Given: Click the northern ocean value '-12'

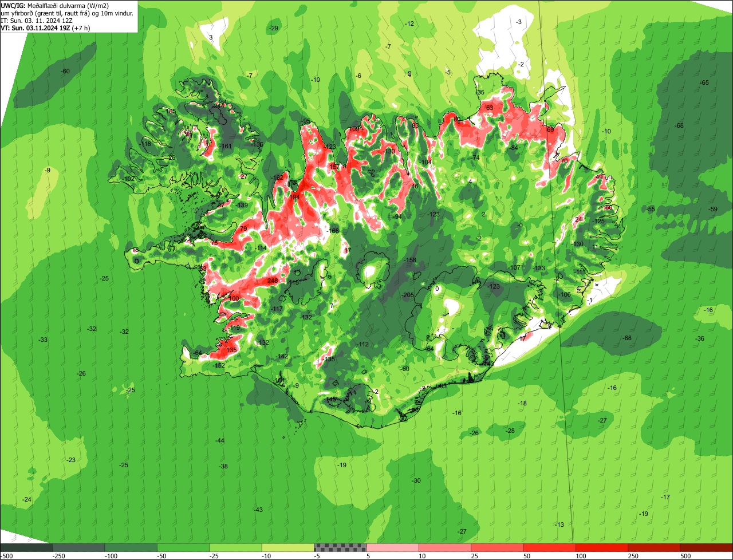Looking at the screenshot, I should point(409,23).
